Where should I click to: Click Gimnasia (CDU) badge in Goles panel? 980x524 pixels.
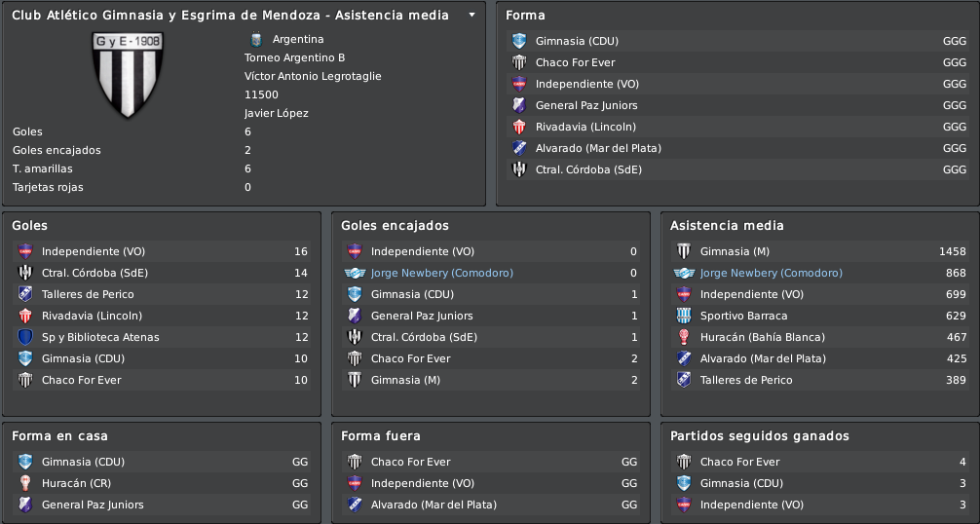tap(25, 358)
